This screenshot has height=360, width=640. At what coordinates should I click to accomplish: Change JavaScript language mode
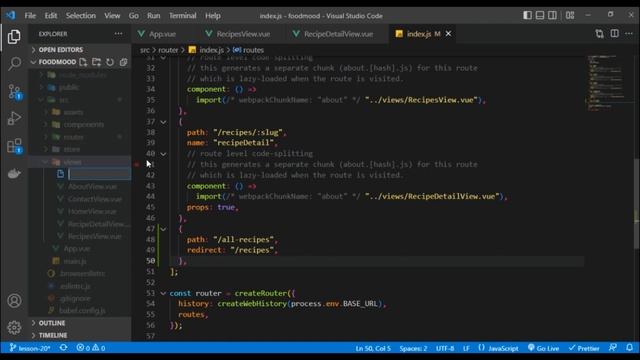[x=498, y=348]
